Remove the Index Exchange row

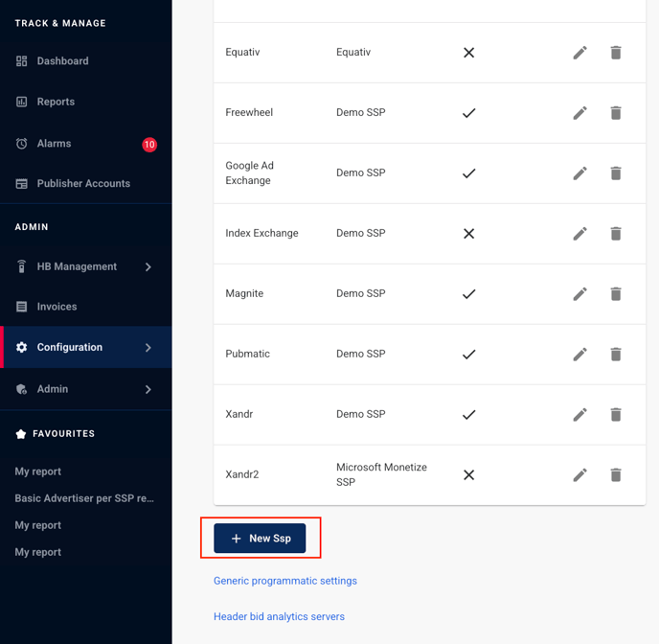point(616,233)
